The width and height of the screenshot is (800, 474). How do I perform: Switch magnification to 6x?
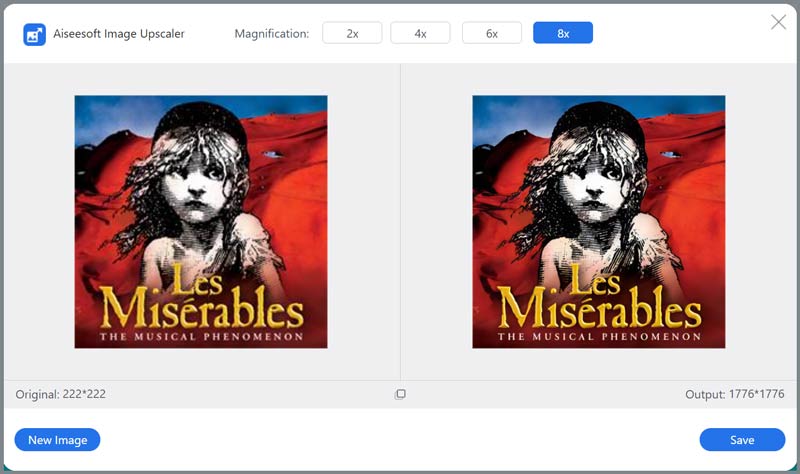(x=492, y=33)
